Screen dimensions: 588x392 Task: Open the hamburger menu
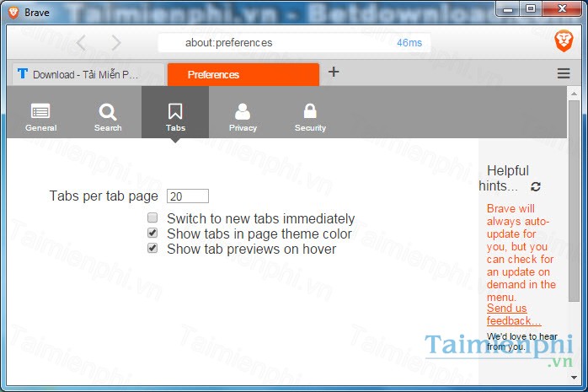[564, 73]
